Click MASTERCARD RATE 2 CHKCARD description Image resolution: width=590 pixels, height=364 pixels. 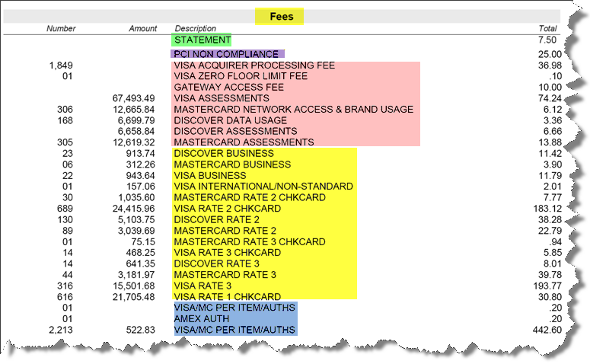pyautogui.click(x=250, y=198)
